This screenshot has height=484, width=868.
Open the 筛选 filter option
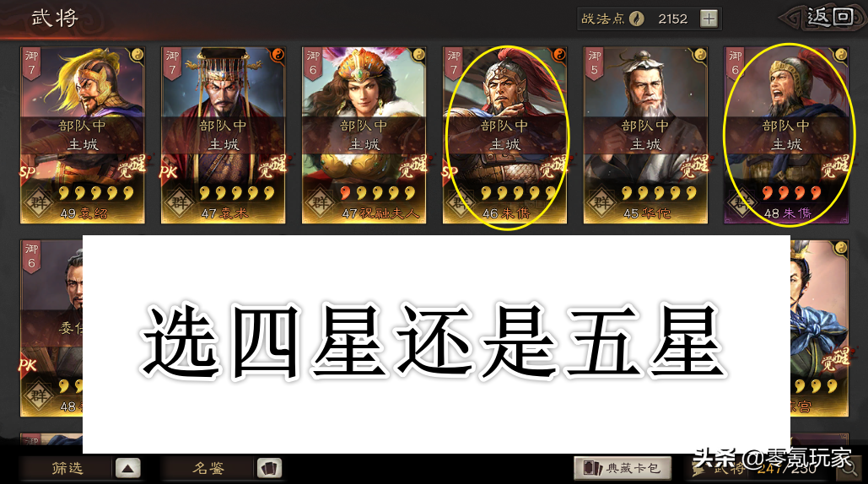(67, 469)
